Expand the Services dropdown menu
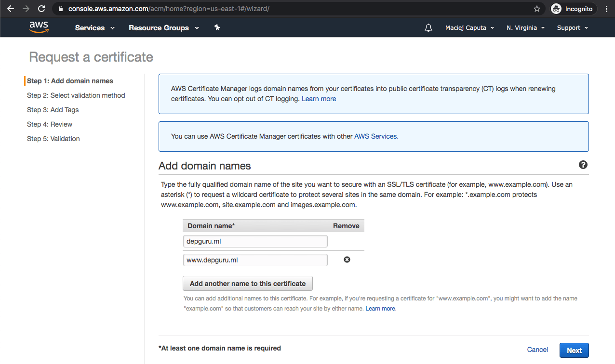 coord(94,28)
